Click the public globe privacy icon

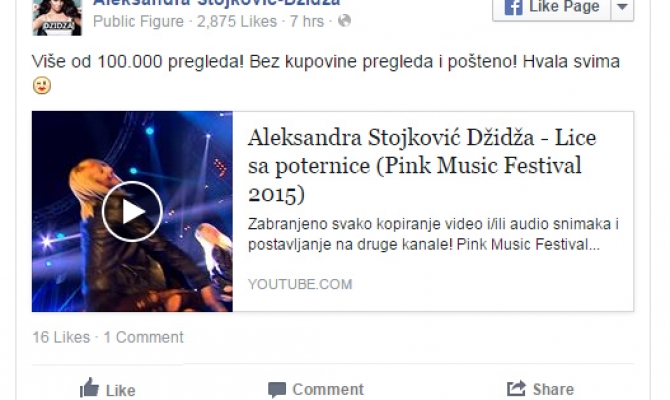[x=344, y=21]
